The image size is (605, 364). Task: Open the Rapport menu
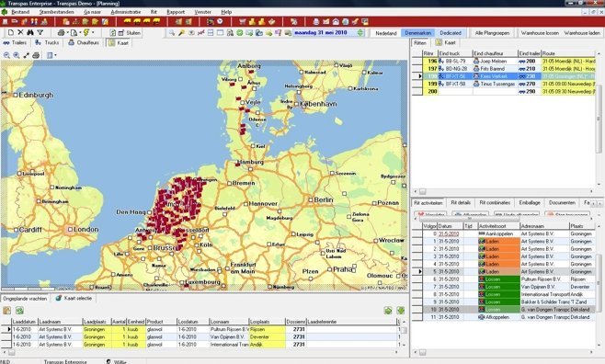[x=176, y=12]
